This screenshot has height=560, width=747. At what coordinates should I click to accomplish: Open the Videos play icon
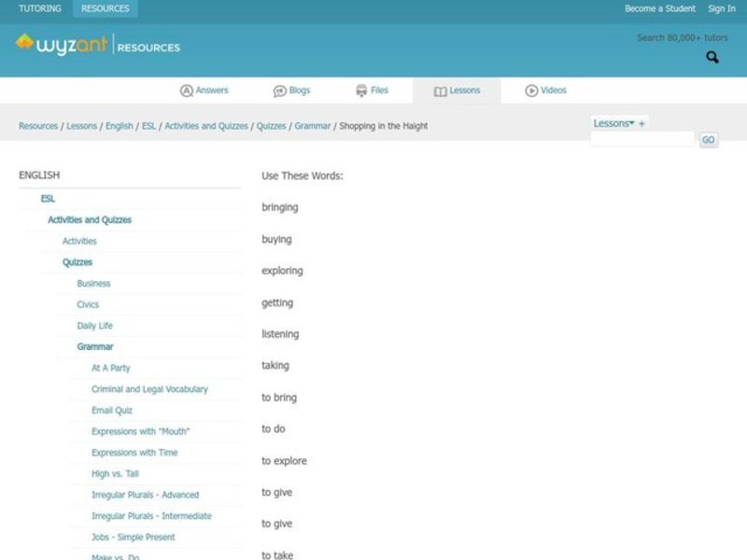pyautogui.click(x=529, y=91)
